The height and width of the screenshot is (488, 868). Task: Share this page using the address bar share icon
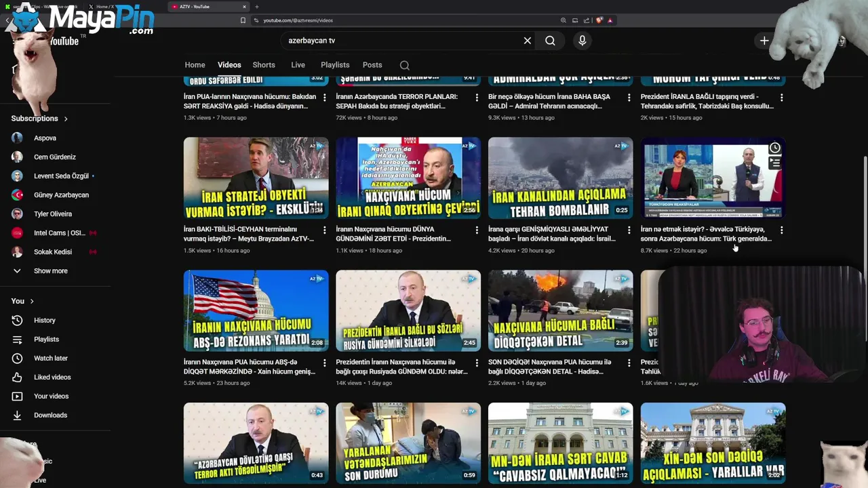[587, 20]
